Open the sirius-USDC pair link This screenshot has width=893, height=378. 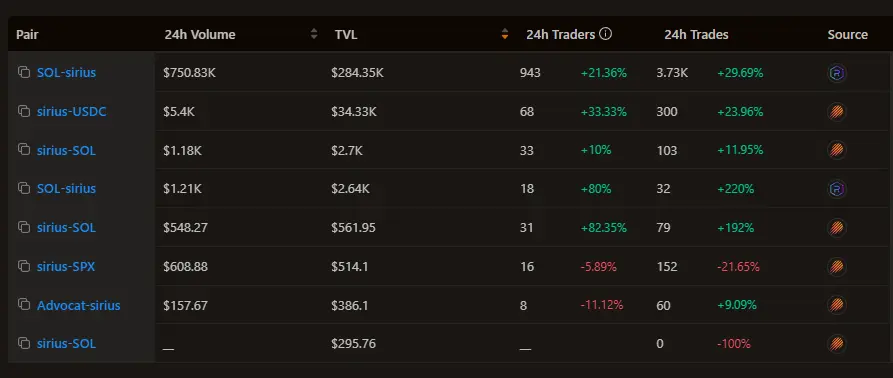tap(72, 112)
